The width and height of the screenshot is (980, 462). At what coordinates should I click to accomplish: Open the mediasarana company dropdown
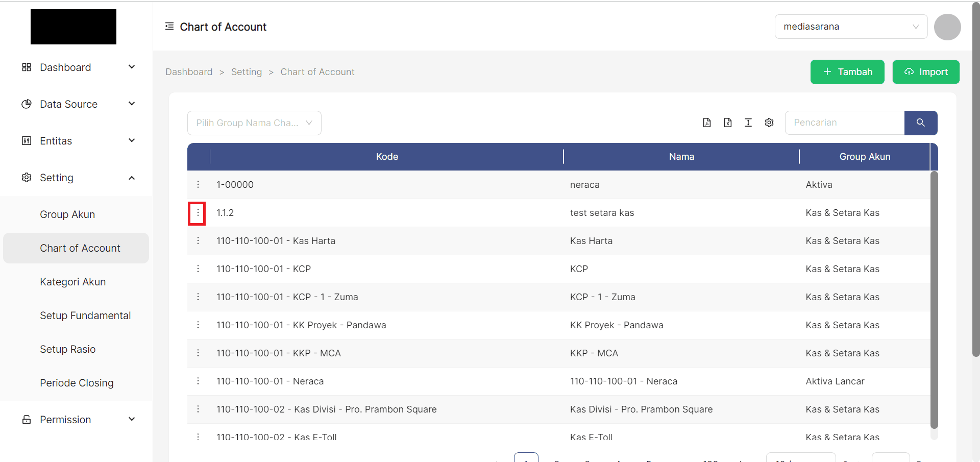[x=851, y=27]
